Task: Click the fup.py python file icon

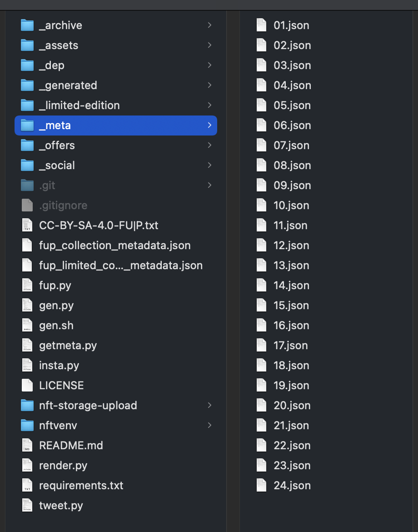Action: pos(27,286)
